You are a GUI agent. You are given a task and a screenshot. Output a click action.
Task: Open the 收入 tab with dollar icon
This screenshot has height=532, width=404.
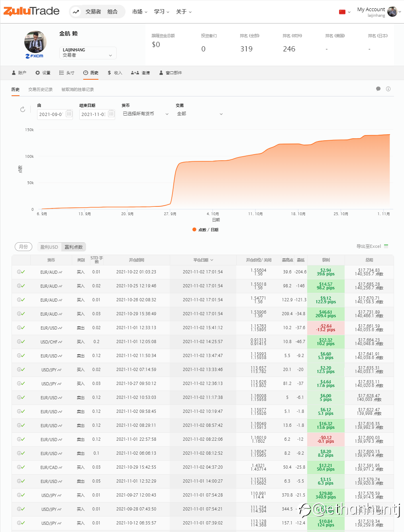115,73
